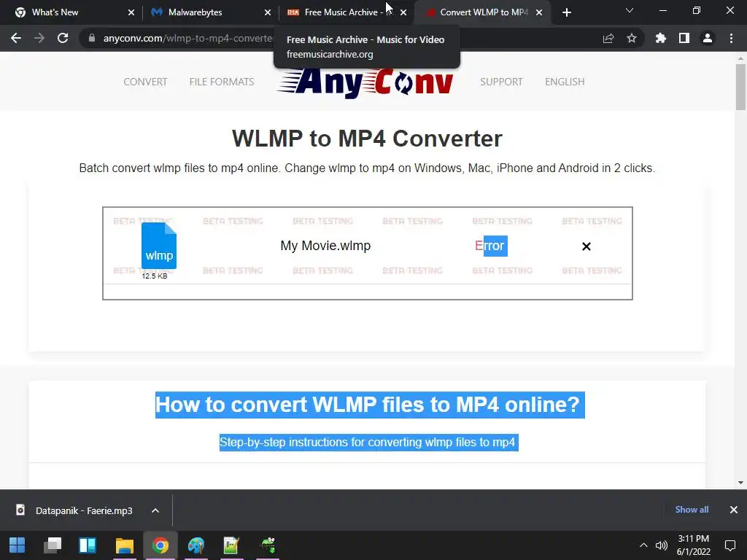This screenshot has width=747, height=560.
Task: Click the scrollbar down arrow
Action: click(740, 483)
